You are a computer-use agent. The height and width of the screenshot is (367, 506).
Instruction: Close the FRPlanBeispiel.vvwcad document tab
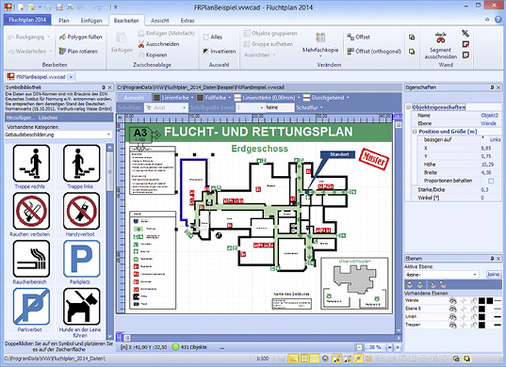point(71,77)
